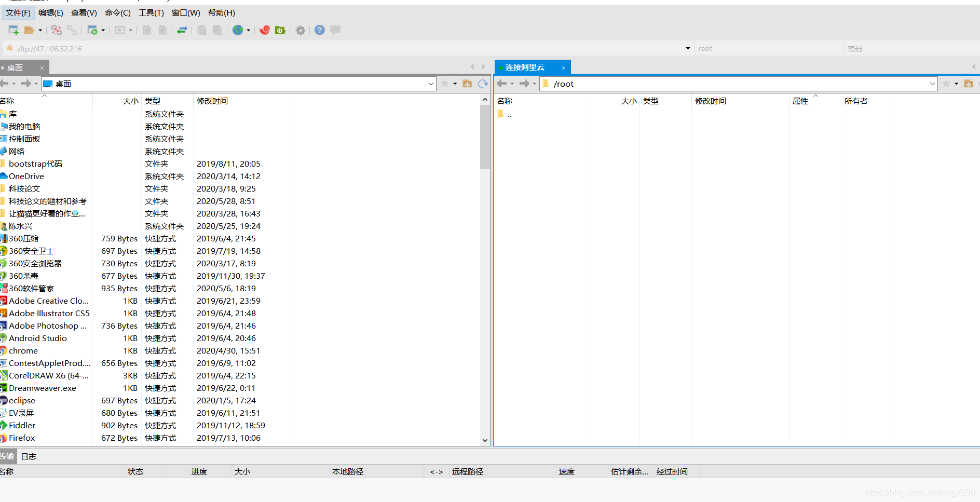
Task: Close the 连接阿里云 tab
Action: tap(563, 68)
